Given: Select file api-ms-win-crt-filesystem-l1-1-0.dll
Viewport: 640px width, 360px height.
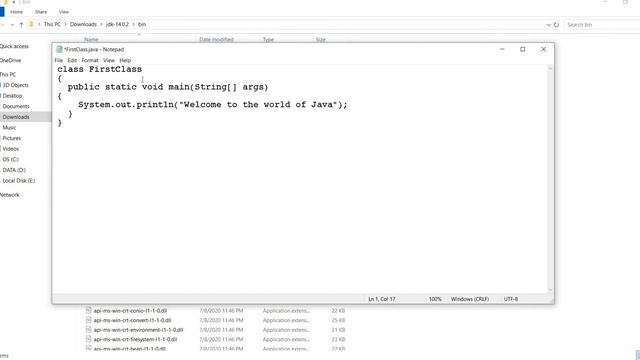Looking at the screenshot, I should (136, 339).
